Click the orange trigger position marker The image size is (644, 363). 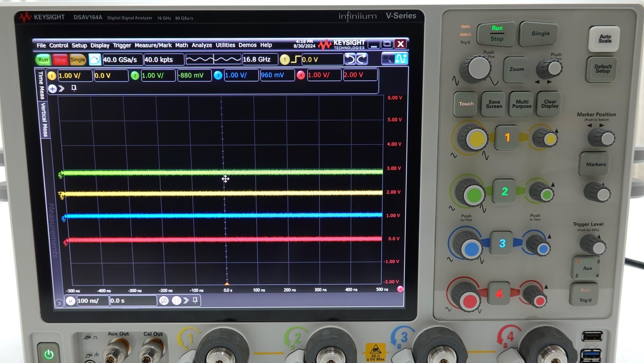[x=227, y=284]
